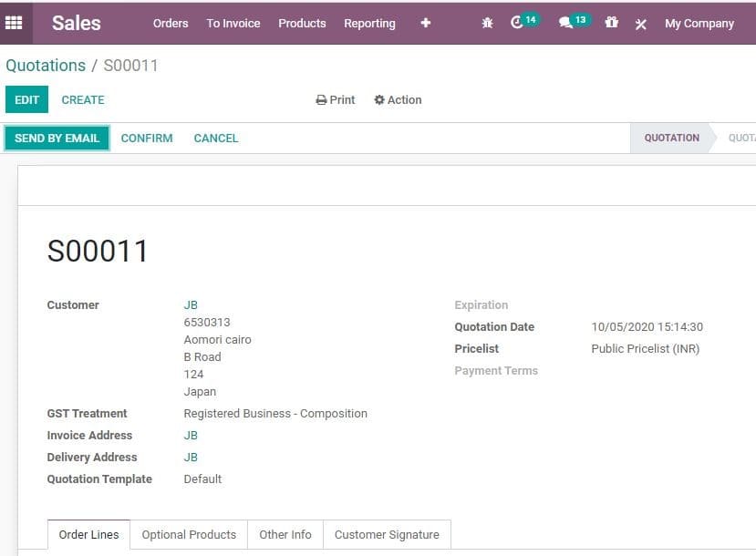Open the debug/bug icon in top bar
Image resolution: width=756 pixels, height=556 pixels.
point(488,22)
